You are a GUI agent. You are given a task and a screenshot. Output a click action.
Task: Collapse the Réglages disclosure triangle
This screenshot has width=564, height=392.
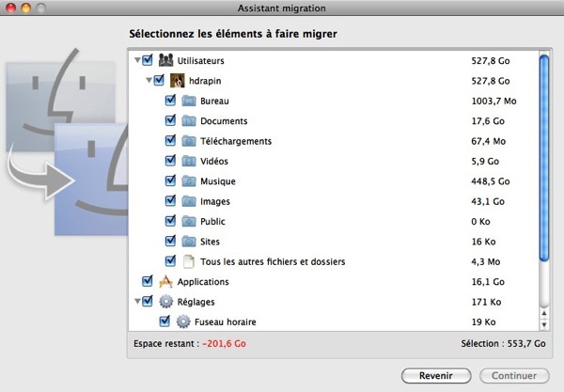pyautogui.click(x=137, y=302)
